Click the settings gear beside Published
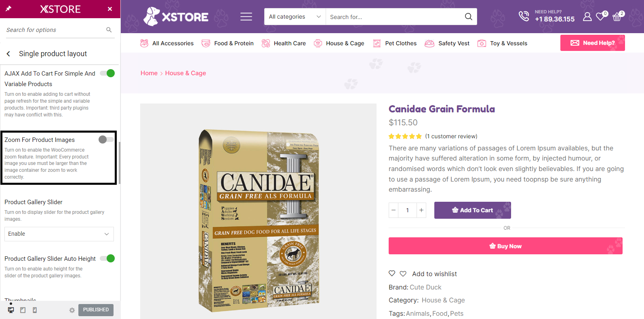Screen dimensions: 644x319 (72, 310)
